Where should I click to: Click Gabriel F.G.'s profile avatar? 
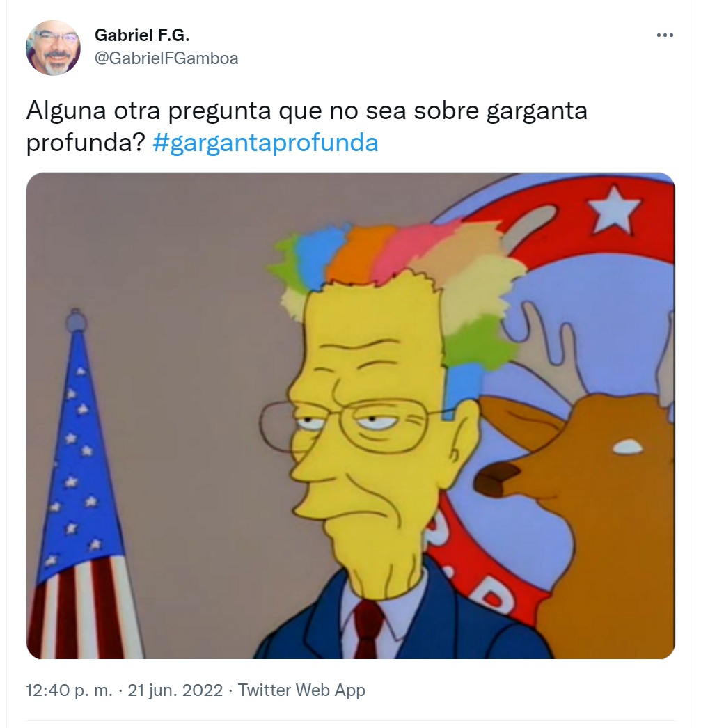pos(53,47)
